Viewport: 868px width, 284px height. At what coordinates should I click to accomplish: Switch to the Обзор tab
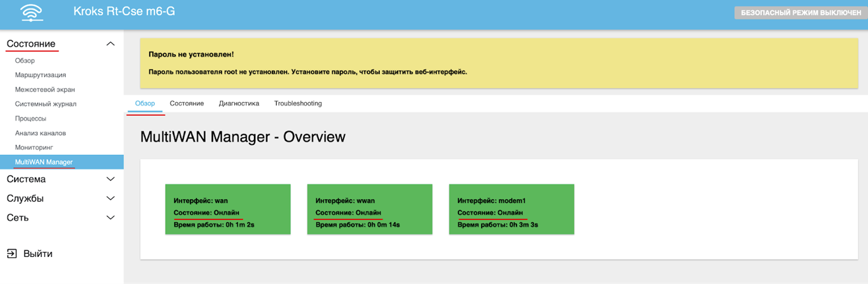click(145, 103)
